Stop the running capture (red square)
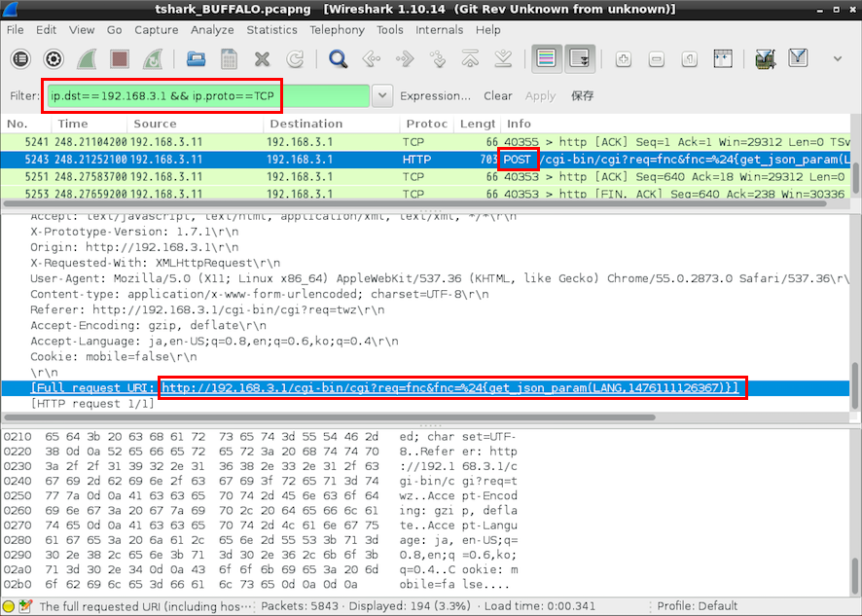 click(x=120, y=58)
